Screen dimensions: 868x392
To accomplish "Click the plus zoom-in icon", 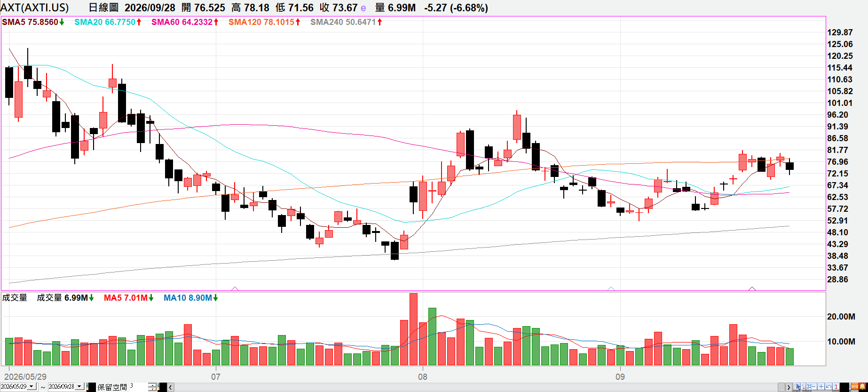I will pos(821,386).
